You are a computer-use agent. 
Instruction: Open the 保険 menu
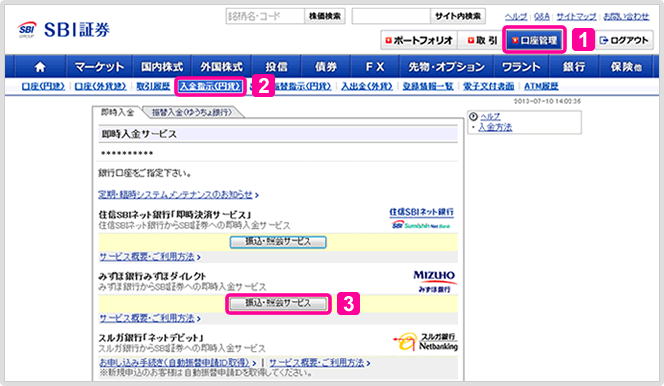(x=625, y=66)
